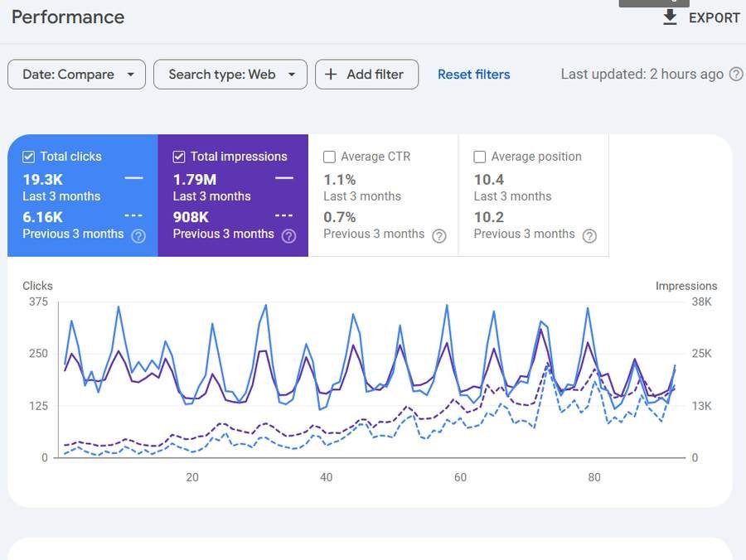
Task: Click the Impressions axis label
Action: 686,286
